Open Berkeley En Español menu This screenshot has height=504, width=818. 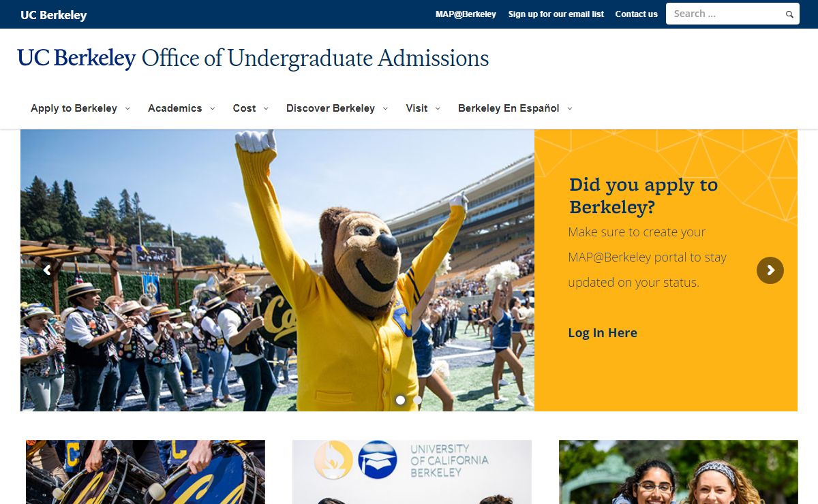pyautogui.click(x=509, y=108)
